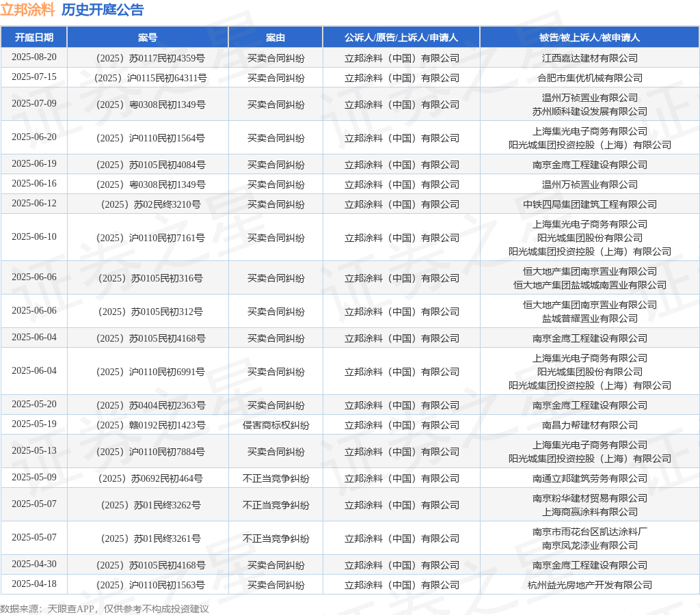700x615 pixels.
Task: Select date cell 2025-06-12
Action: coord(34,203)
